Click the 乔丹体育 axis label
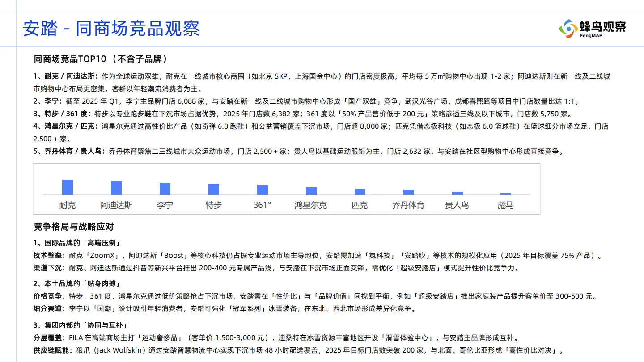The height and width of the screenshot is (362, 644). coord(408,206)
